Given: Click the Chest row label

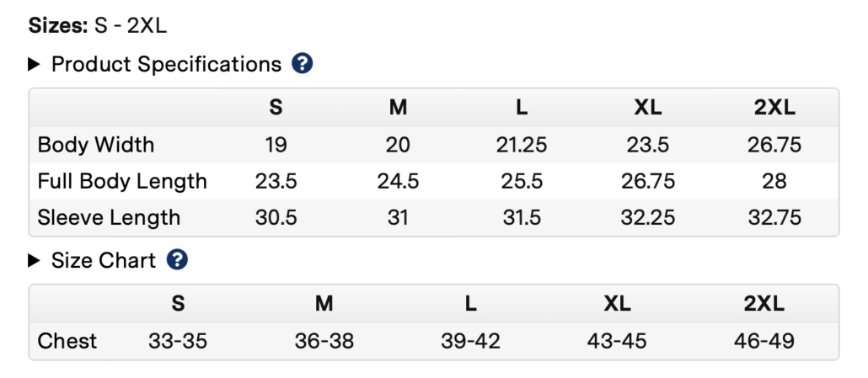Looking at the screenshot, I should click(67, 341).
